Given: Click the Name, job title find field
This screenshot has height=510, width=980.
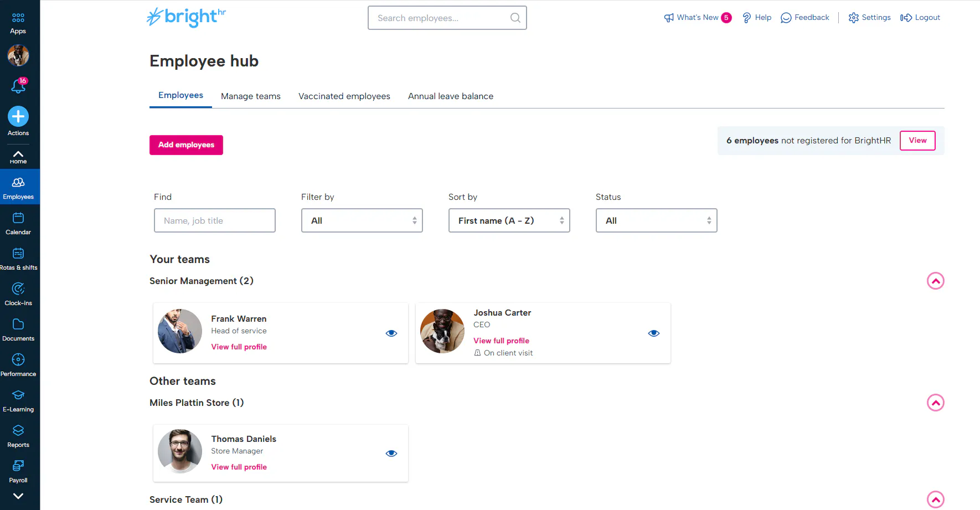Looking at the screenshot, I should pyautogui.click(x=214, y=220).
